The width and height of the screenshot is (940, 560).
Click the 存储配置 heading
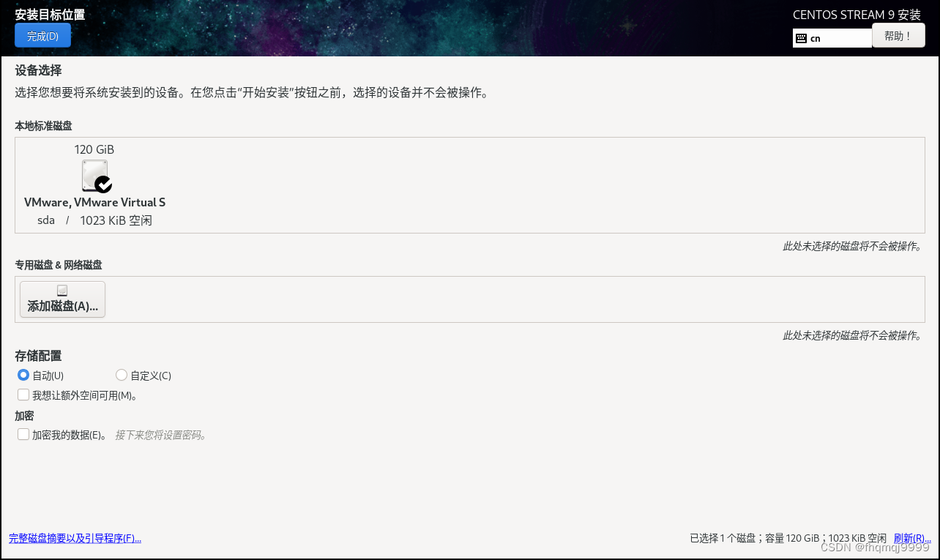[x=38, y=356]
